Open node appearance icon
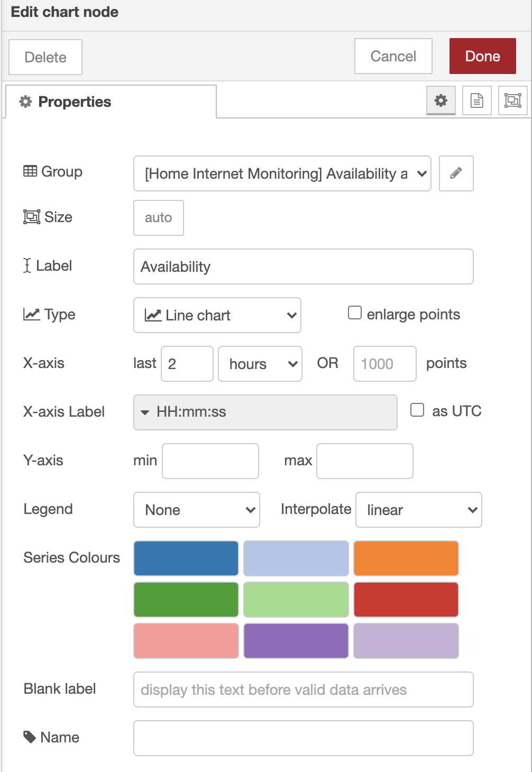The width and height of the screenshot is (532, 772). coord(513,100)
